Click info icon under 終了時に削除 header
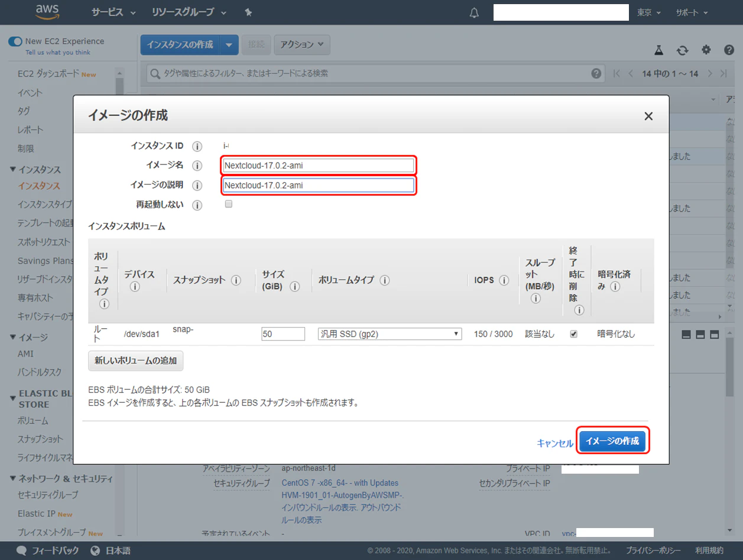This screenshot has height=560, width=743. click(579, 310)
